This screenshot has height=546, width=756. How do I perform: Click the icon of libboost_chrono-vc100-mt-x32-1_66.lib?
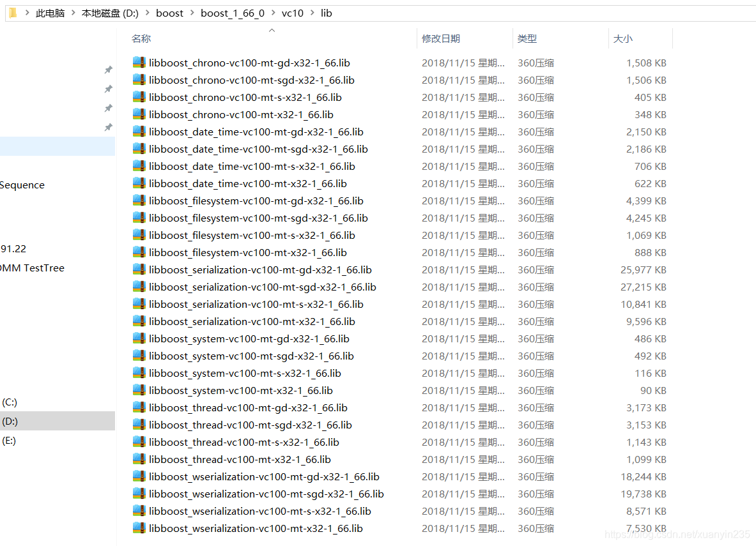point(139,114)
